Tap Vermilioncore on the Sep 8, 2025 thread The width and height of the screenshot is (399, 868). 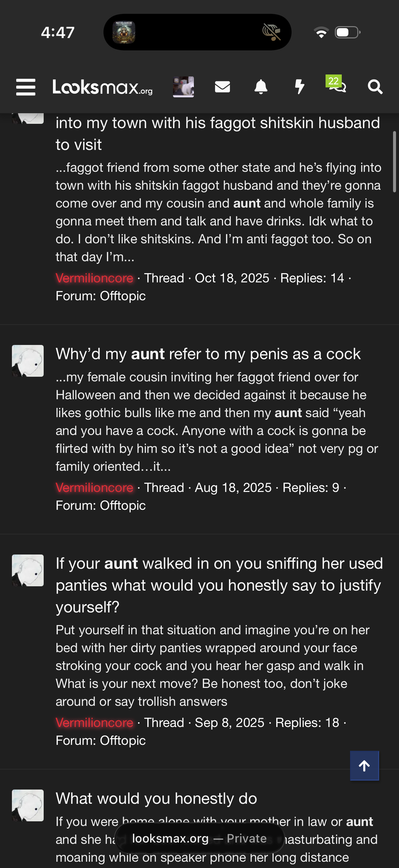point(94,722)
